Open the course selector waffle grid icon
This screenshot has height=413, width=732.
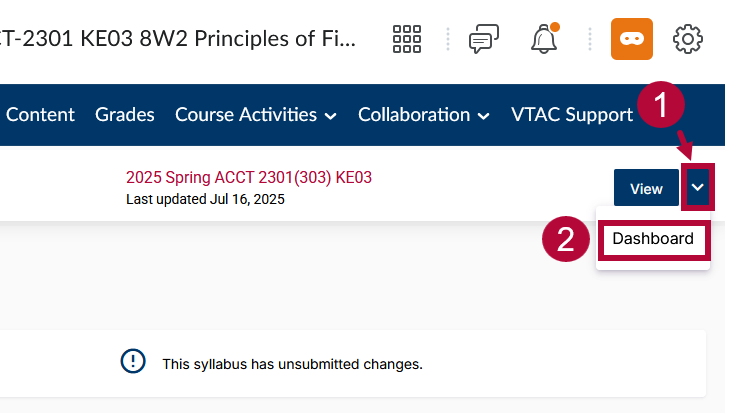tap(407, 39)
